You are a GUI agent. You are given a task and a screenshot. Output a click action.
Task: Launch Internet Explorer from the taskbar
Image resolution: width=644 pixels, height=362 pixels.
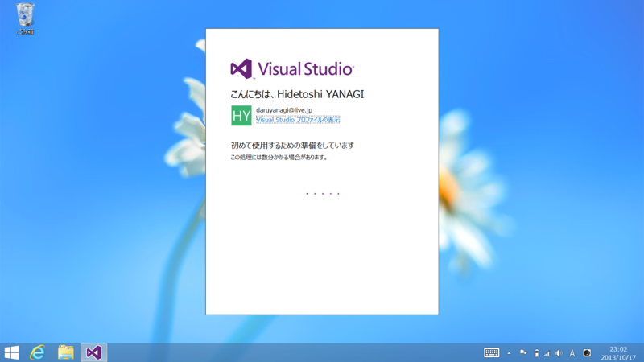(x=38, y=352)
